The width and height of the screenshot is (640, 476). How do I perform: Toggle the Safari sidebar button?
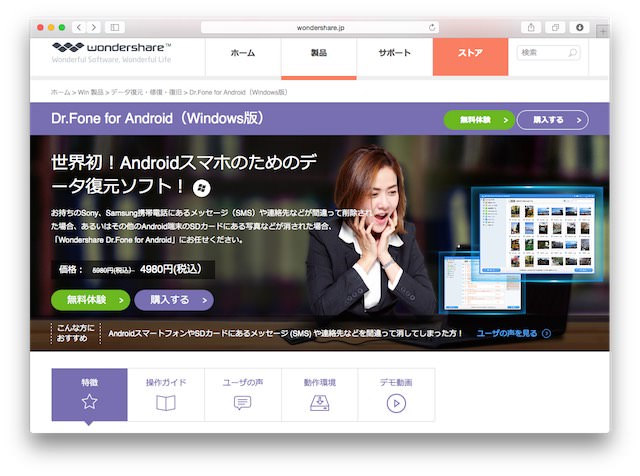click(115, 27)
